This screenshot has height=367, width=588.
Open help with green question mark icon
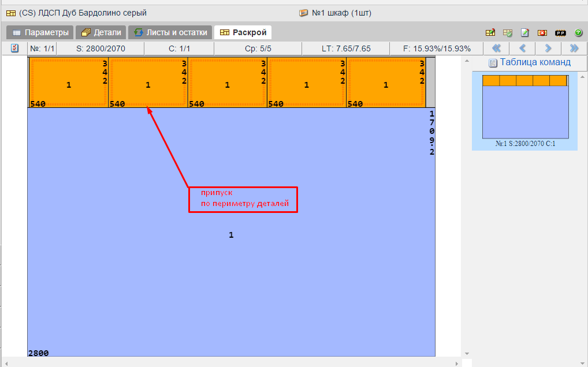pyautogui.click(x=578, y=33)
